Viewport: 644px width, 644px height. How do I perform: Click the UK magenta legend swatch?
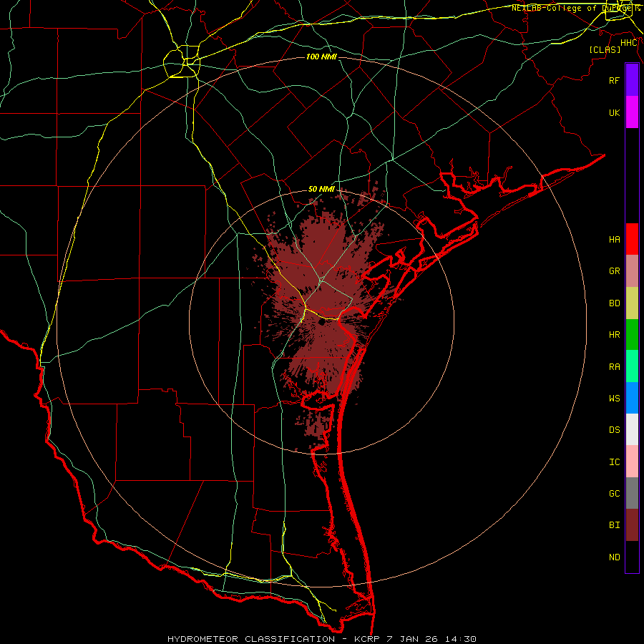click(x=632, y=112)
